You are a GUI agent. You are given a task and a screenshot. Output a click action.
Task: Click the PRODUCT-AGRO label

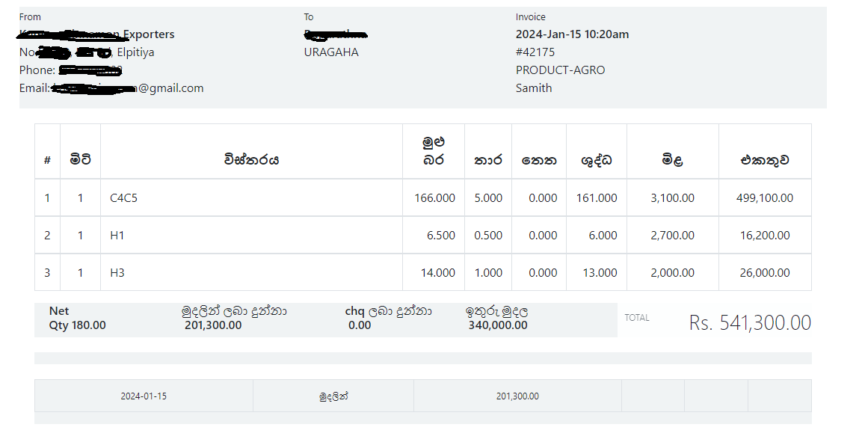click(x=560, y=70)
